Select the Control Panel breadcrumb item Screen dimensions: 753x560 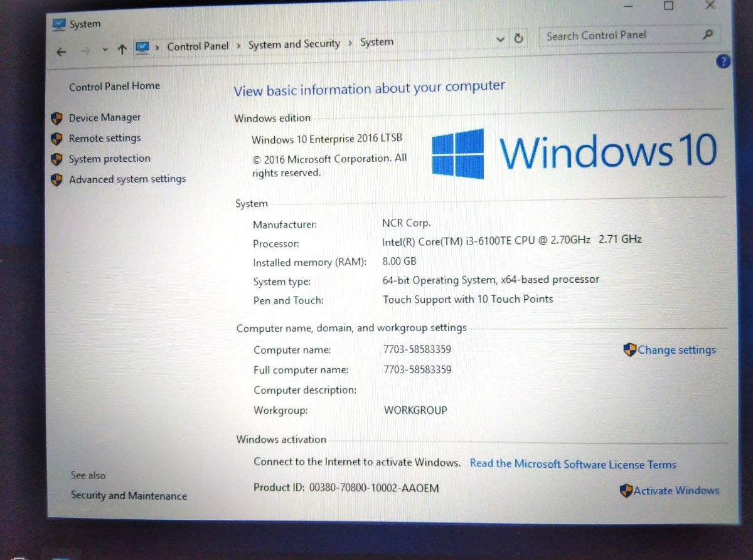tap(198, 46)
